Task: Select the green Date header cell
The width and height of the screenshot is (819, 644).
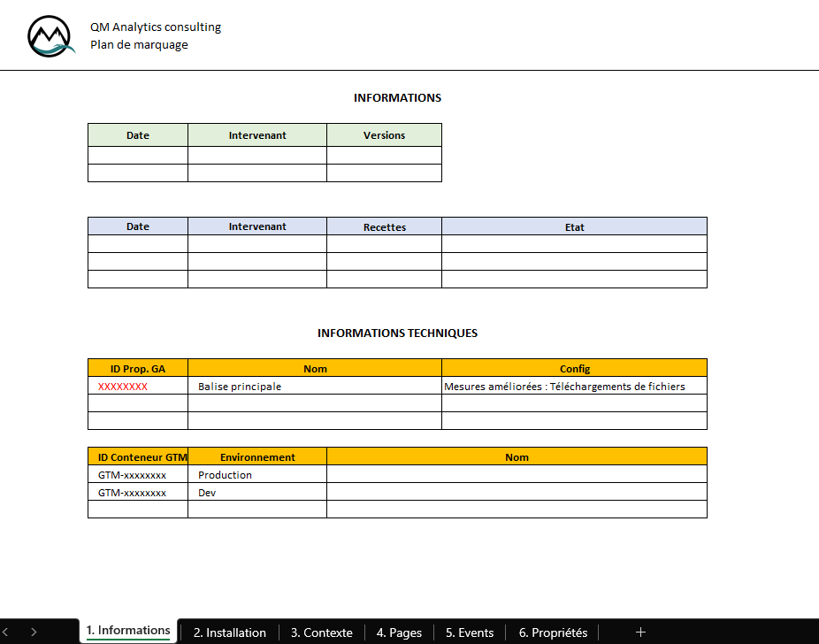Action: click(138, 135)
